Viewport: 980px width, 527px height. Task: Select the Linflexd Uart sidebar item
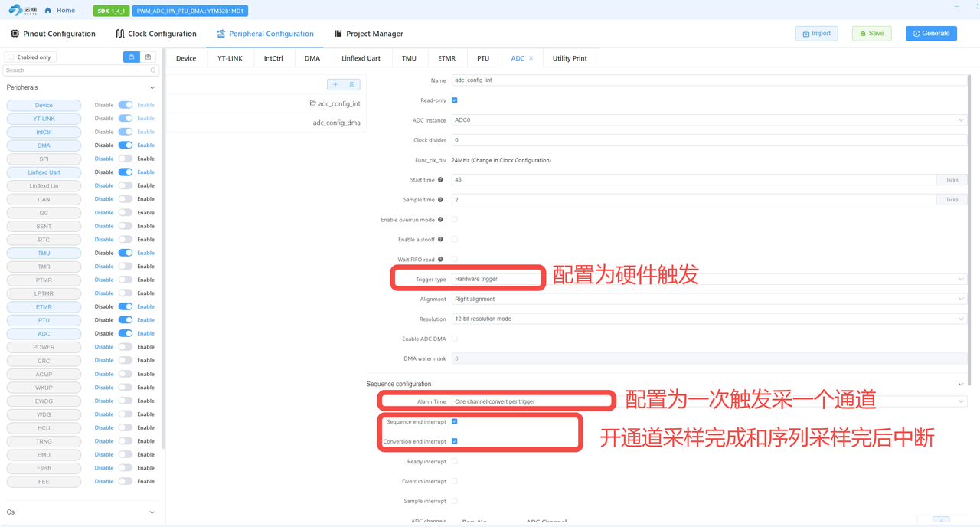pyautogui.click(x=44, y=172)
